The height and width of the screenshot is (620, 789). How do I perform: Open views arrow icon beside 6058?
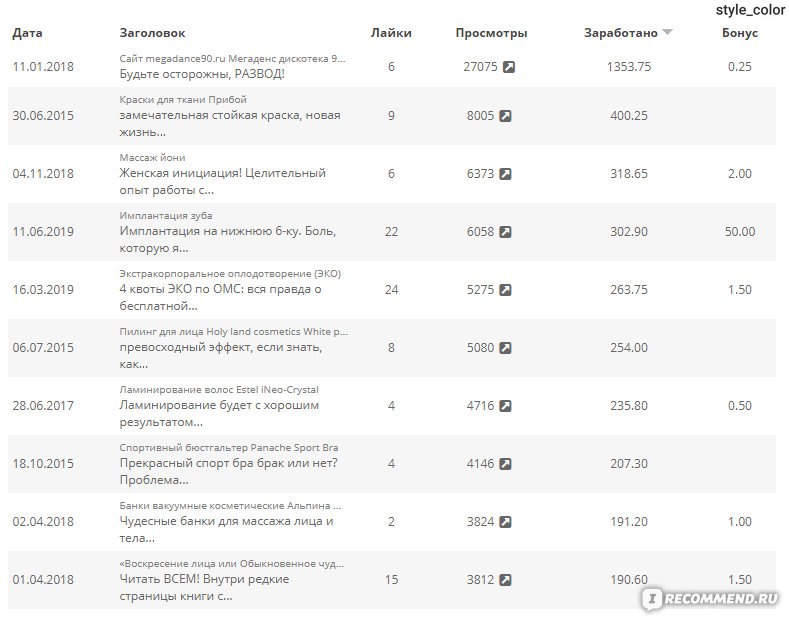[x=505, y=231]
